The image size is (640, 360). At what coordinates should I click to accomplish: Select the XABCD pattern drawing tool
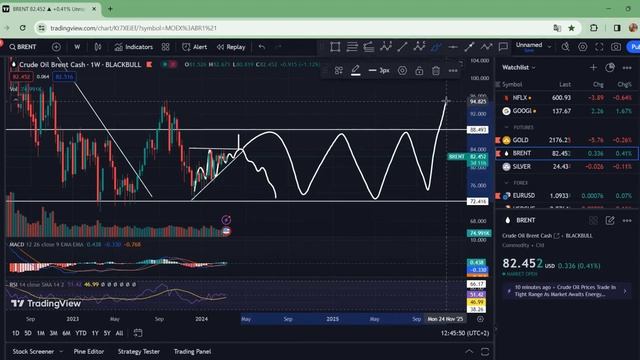(x=386, y=47)
